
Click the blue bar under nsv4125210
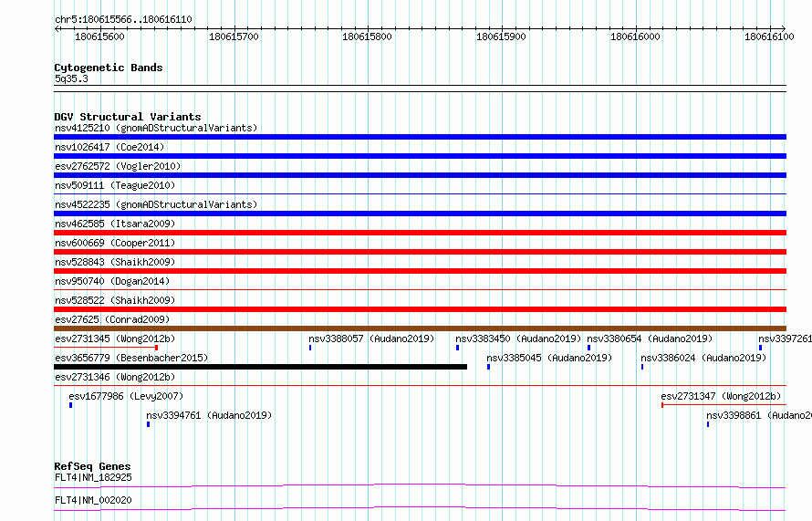click(x=420, y=137)
